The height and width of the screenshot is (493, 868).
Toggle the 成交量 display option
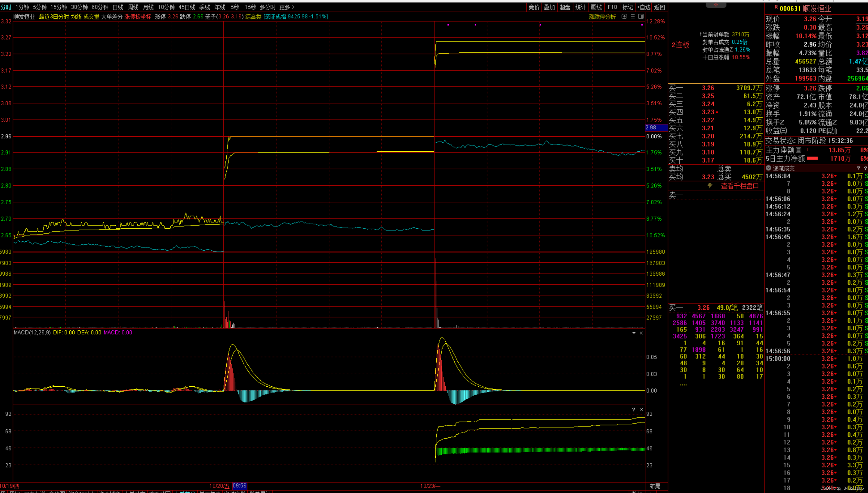[91, 17]
